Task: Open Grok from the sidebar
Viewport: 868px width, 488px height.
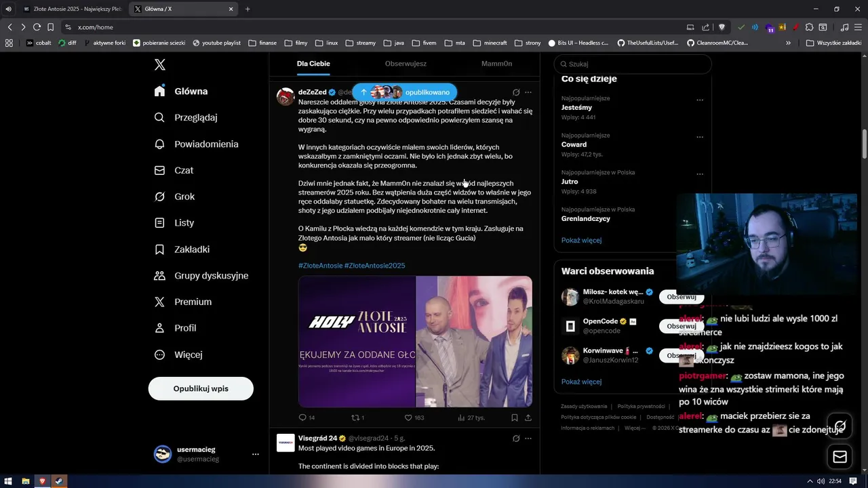Action: (175, 197)
